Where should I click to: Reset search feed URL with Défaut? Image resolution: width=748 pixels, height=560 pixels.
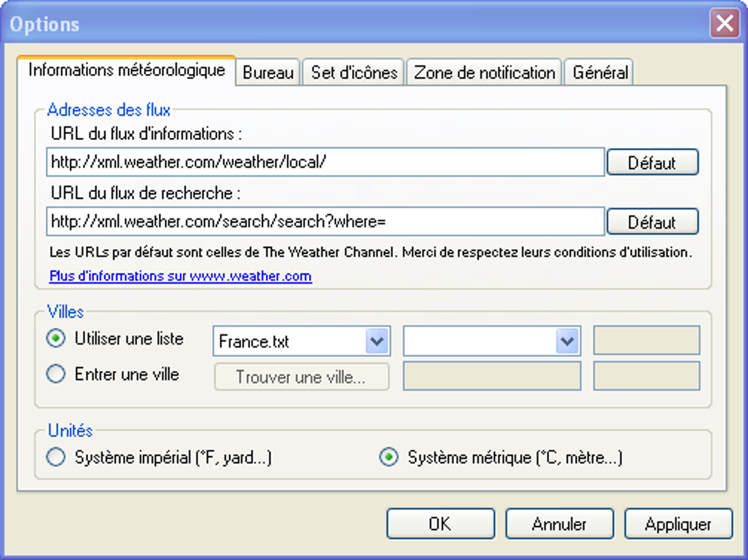coord(652,221)
